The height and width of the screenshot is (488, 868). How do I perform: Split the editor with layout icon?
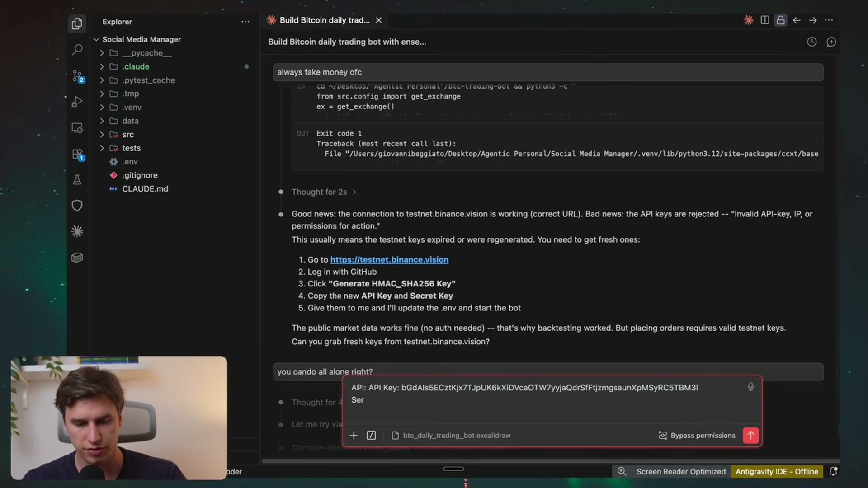[765, 20]
